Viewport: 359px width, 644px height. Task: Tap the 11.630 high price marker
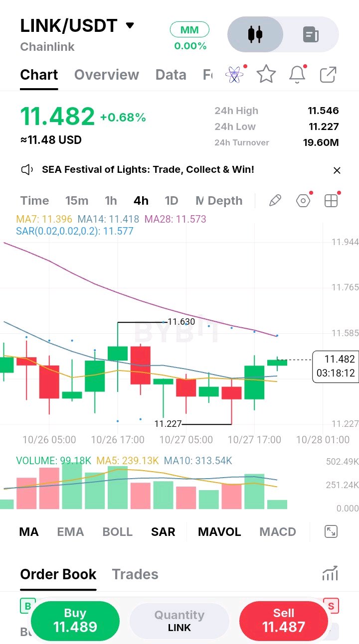[x=181, y=322]
